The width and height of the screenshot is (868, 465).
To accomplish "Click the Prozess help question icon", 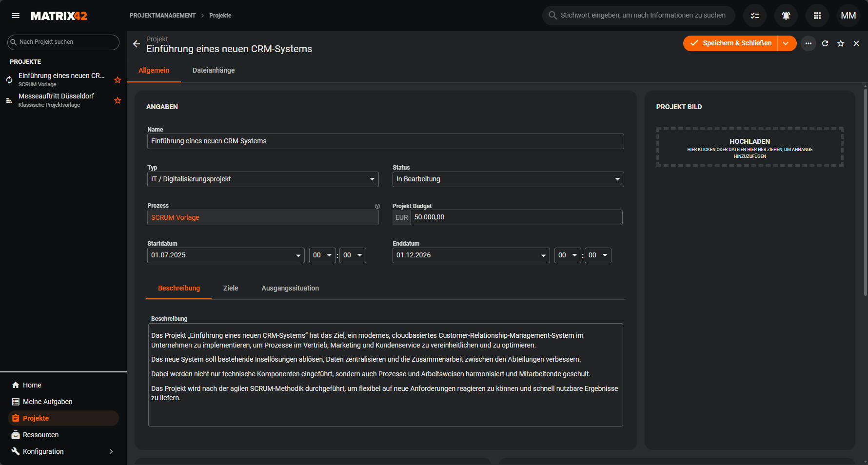I will tap(377, 206).
